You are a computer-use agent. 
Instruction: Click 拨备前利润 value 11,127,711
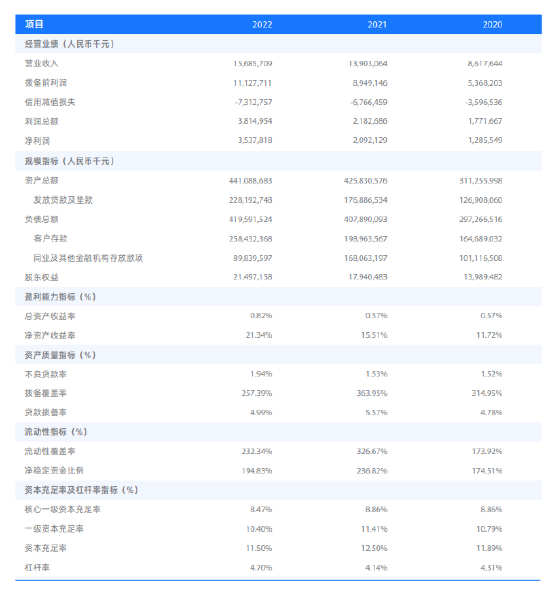coord(252,83)
